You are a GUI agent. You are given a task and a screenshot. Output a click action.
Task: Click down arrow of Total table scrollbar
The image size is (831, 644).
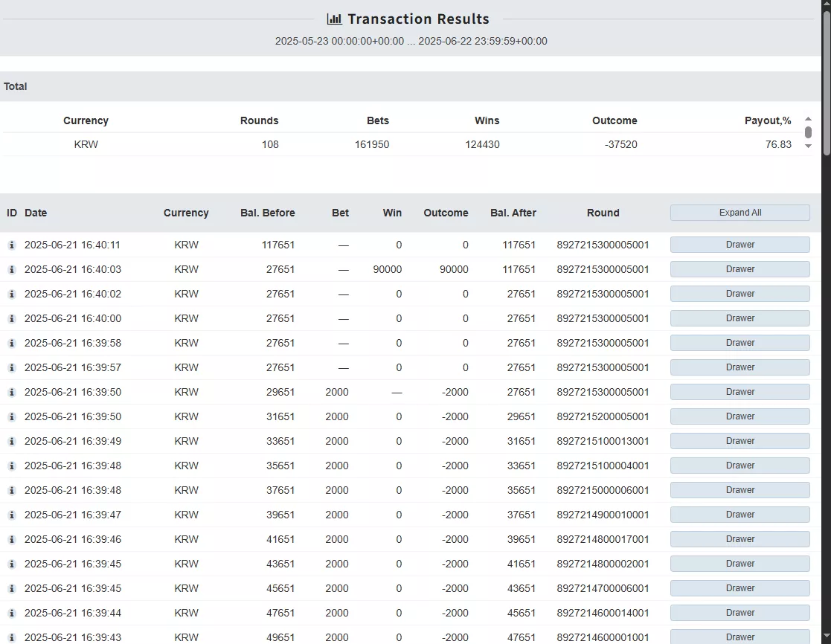point(808,146)
